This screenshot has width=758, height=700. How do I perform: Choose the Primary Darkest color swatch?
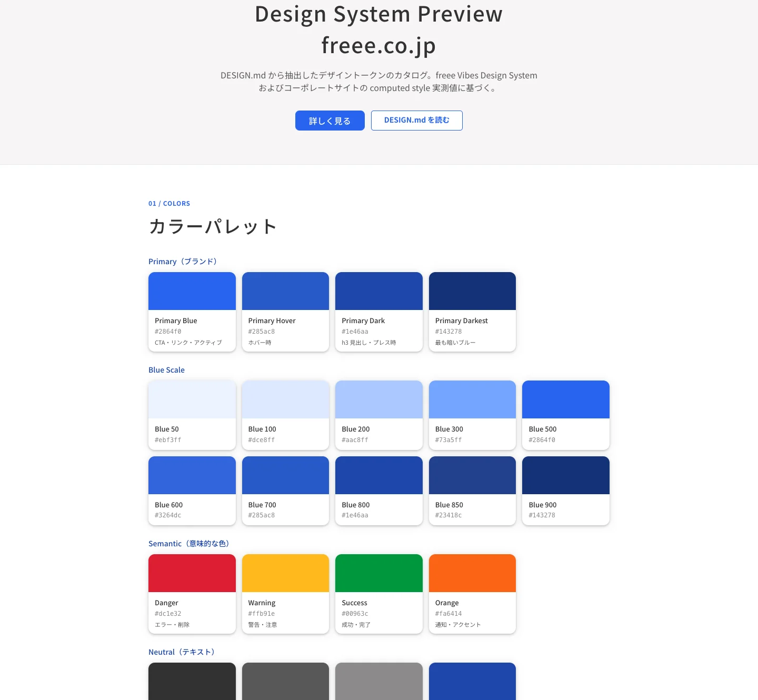(x=472, y=312)
